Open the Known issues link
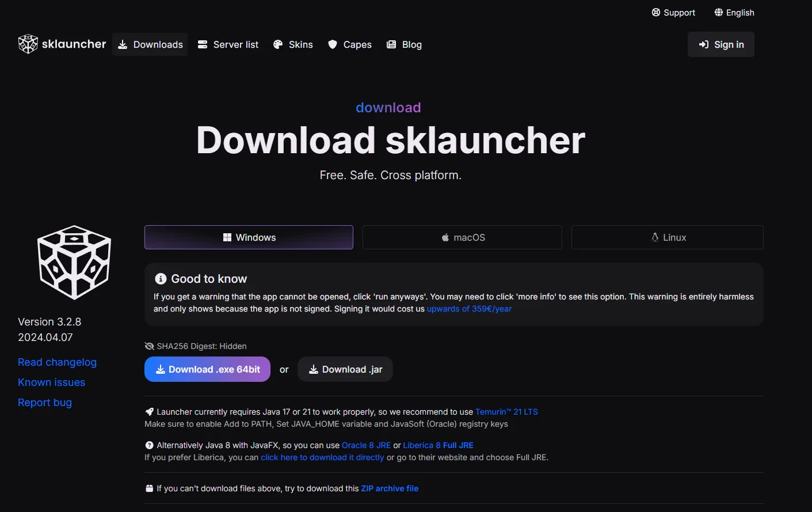This screenshot has height=512, width=812. coord(51,382)
